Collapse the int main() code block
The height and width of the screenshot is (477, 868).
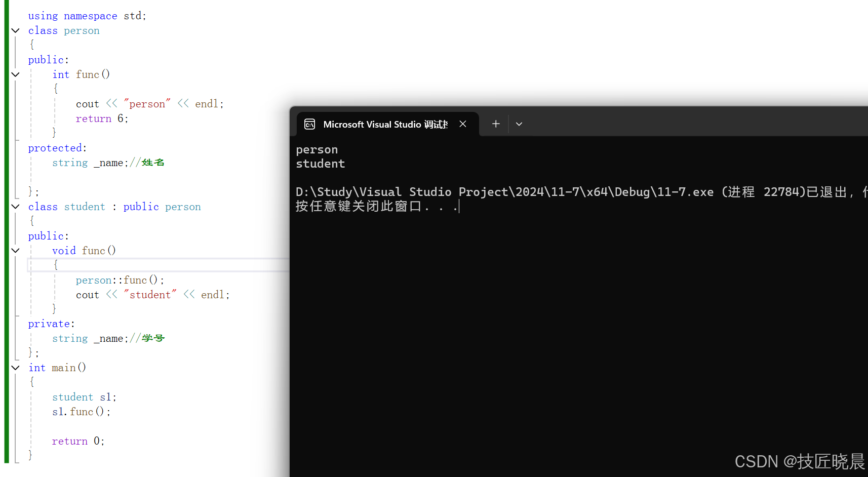(16, 368)
